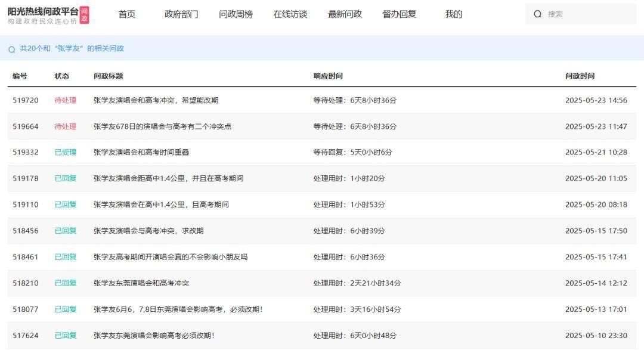Select number 519110
This screenshot has width=644, height=350.
(26, 205)
